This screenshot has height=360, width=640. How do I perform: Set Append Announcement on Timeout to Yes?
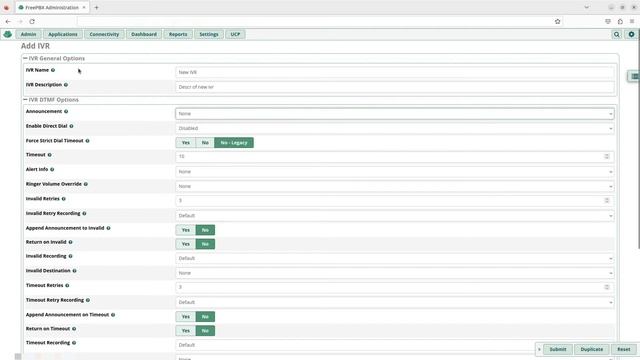(x=186, y=317)
